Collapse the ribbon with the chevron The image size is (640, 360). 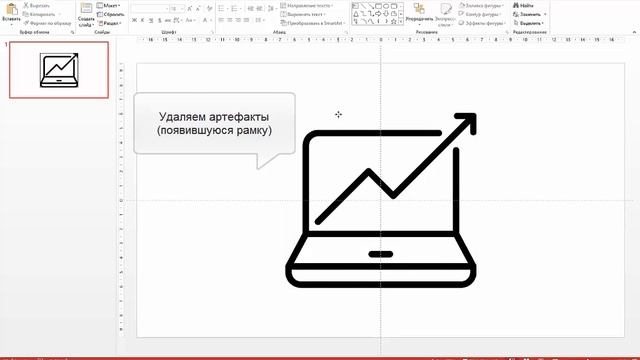(x=634, y=32)
